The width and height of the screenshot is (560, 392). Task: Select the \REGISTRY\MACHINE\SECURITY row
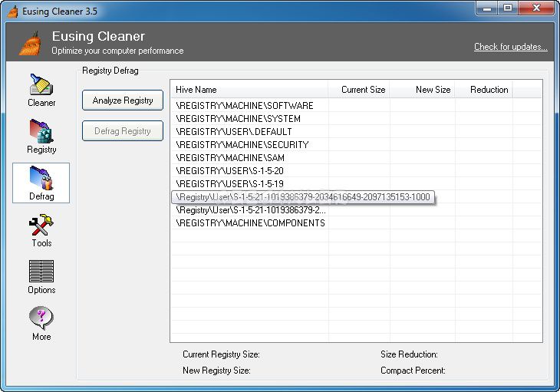click(x=356, y=144)
